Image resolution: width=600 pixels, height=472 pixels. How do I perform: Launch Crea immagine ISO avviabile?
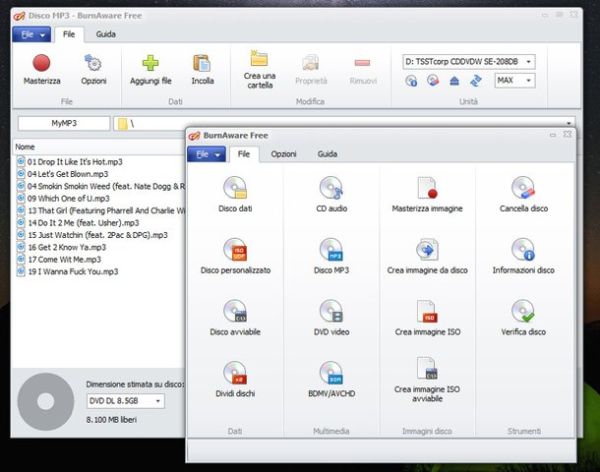427,379
